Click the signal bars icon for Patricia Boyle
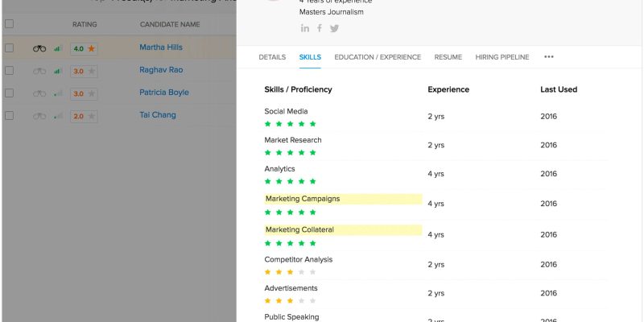644x322 pixels. pyautogui.click(x=58, y=93)
